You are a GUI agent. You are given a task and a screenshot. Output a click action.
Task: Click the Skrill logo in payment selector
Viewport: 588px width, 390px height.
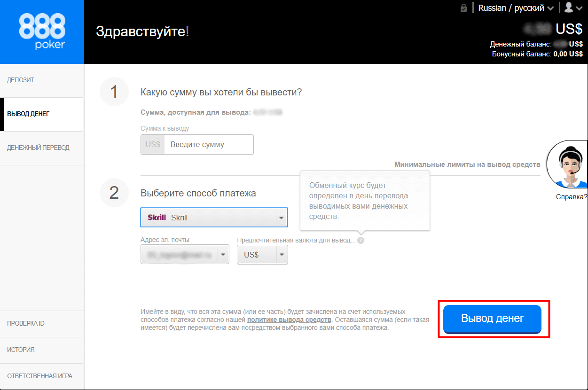157,218
